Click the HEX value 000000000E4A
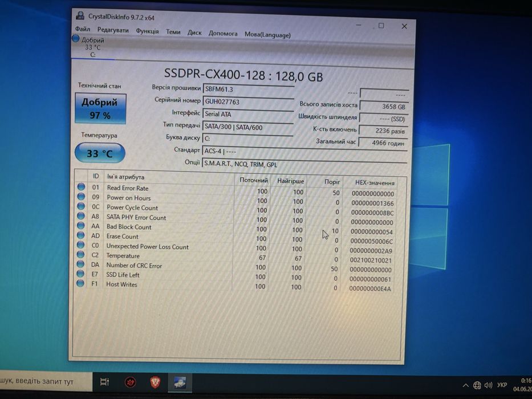 click(370, 289)
